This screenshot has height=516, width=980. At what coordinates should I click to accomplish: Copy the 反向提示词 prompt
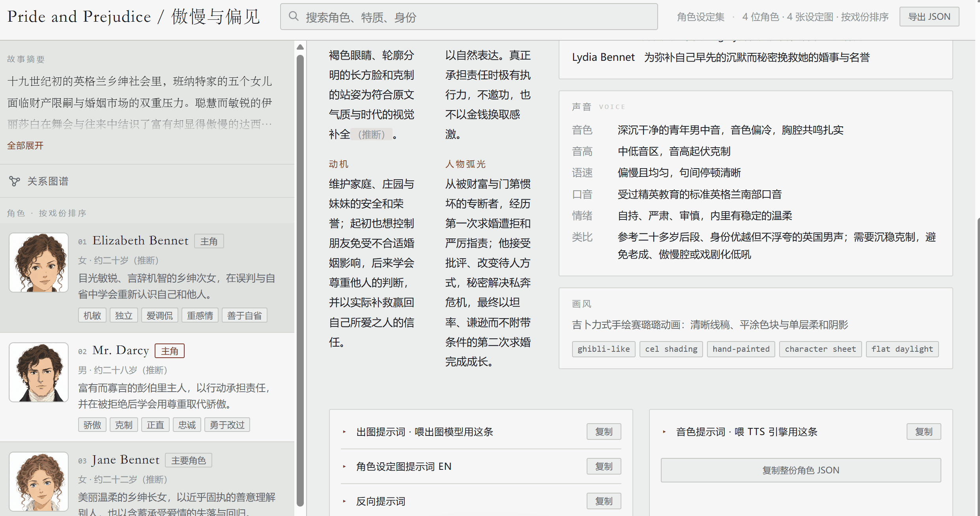tap(604, 501)
